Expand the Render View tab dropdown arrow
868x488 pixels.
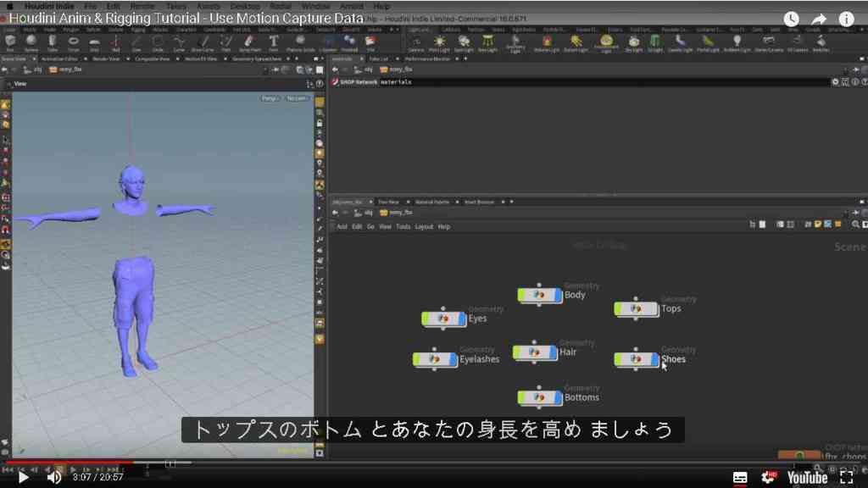click(x=128, y=58)
